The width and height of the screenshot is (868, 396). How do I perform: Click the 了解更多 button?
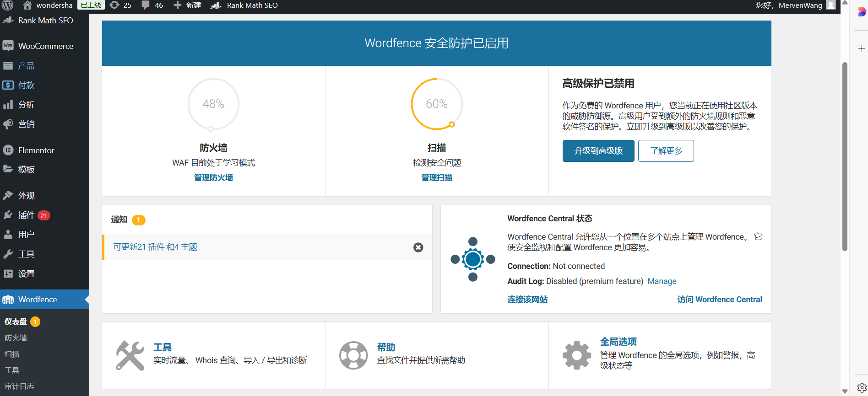[x=666, y=151]
